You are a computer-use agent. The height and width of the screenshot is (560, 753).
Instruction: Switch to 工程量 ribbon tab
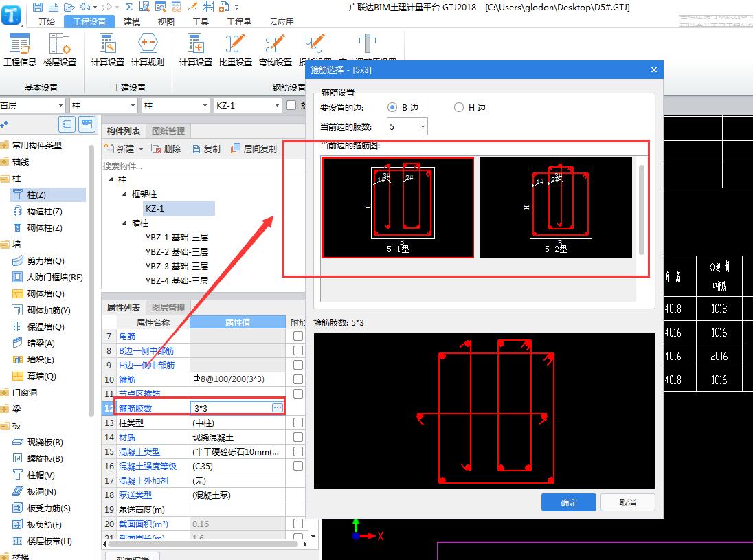click(239, 21)
